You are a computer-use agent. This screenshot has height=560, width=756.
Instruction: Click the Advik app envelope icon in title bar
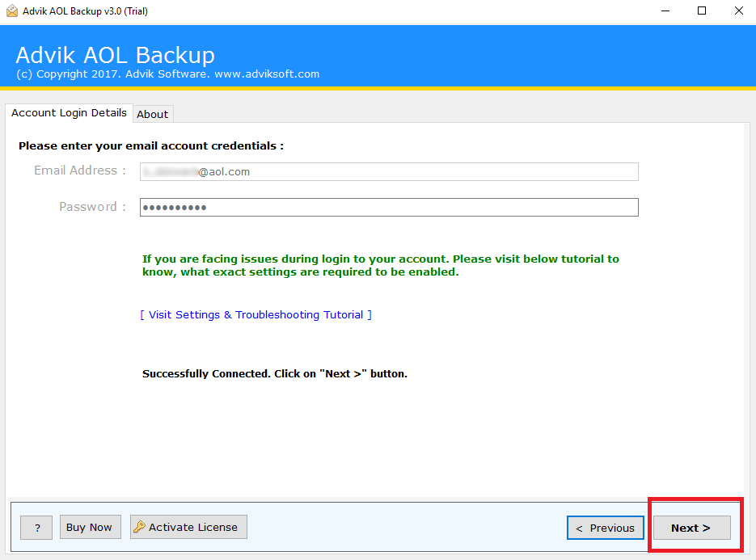point(12,11)
